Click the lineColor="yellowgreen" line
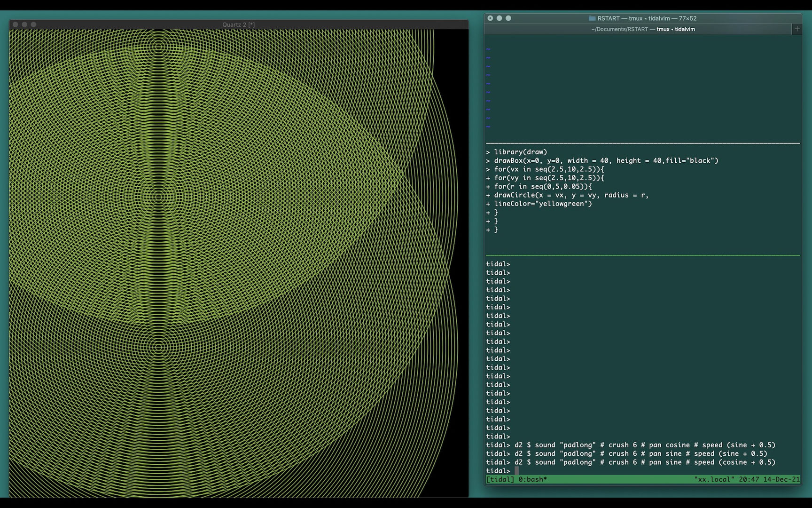Viewport: 812px width, 508px height. [x=543, y=204]
